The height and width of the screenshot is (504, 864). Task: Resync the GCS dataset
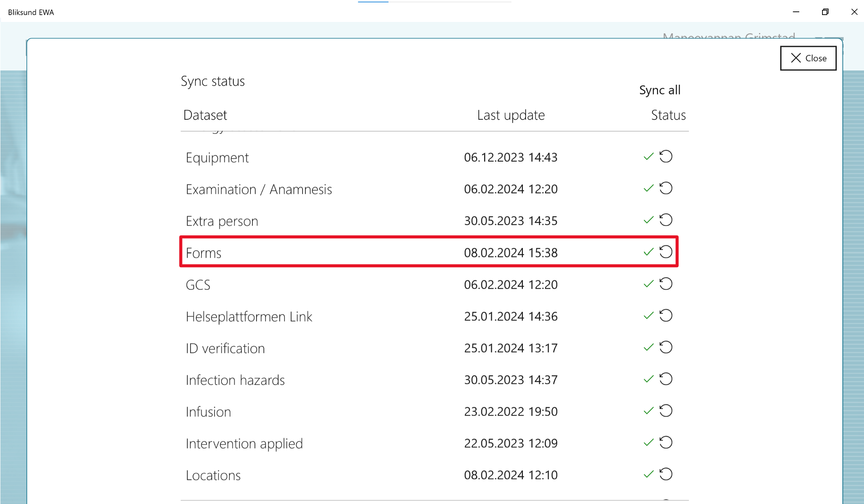(666, 284)
